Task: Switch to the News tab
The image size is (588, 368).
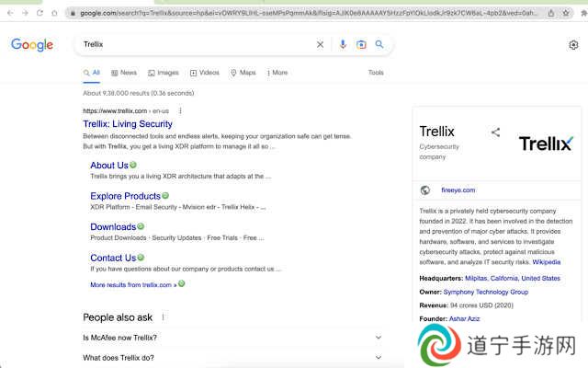Action: point(124,73)
